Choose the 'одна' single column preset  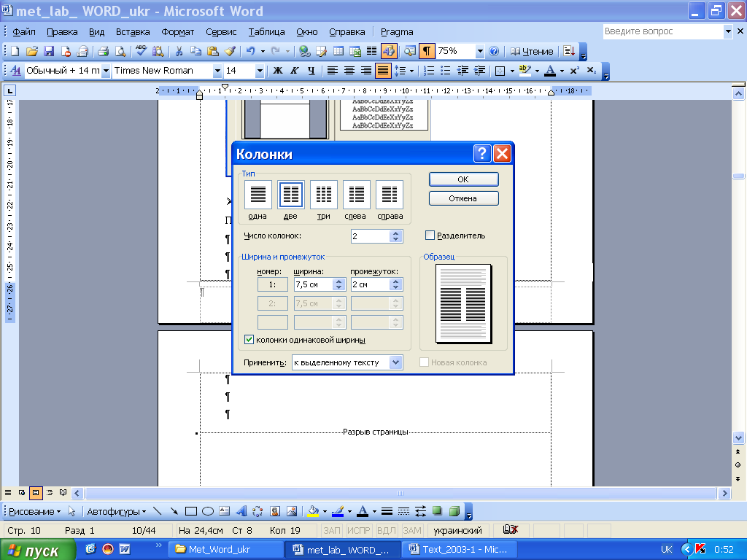pos(258,194)
